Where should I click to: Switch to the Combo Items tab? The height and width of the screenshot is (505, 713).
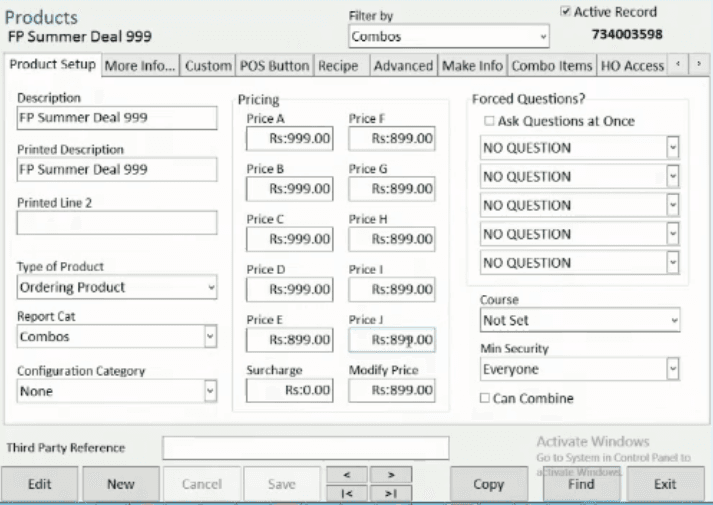tap(551, 66)
